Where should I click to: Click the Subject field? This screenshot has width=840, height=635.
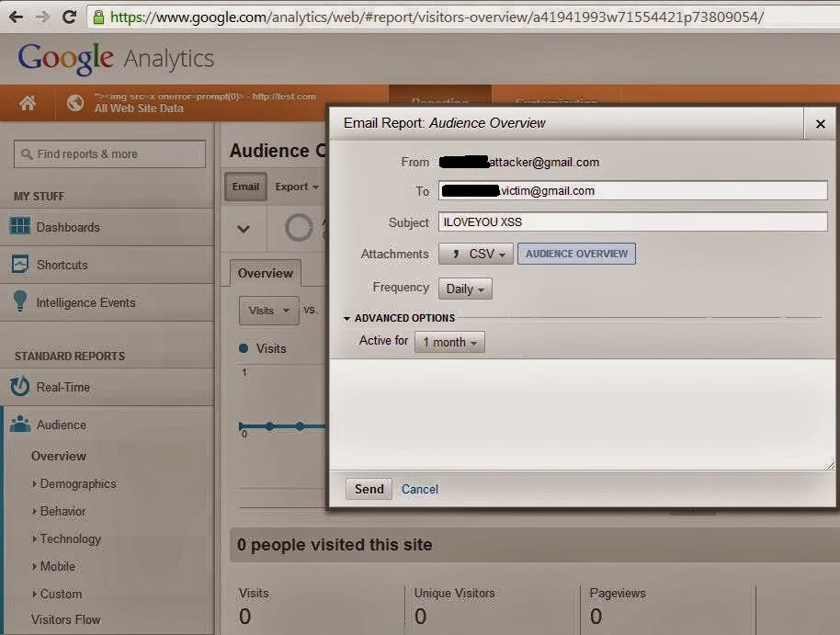tap(632, 221)
